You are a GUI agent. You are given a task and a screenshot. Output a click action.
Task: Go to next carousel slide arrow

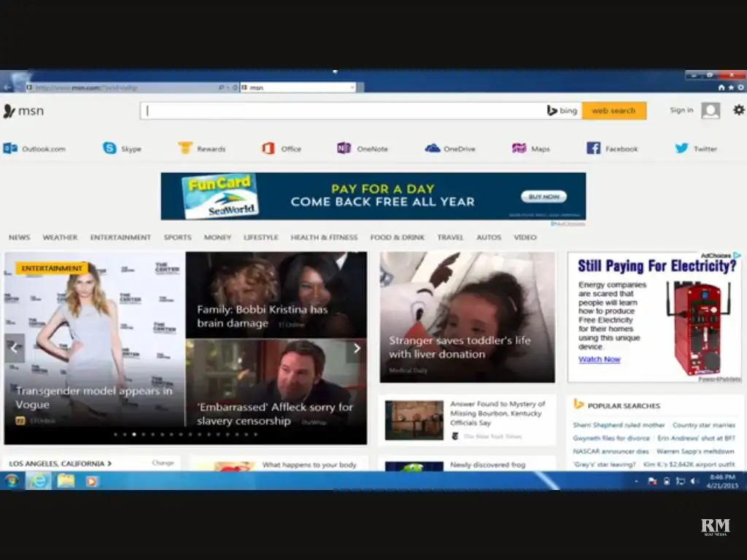pos(357,349)
